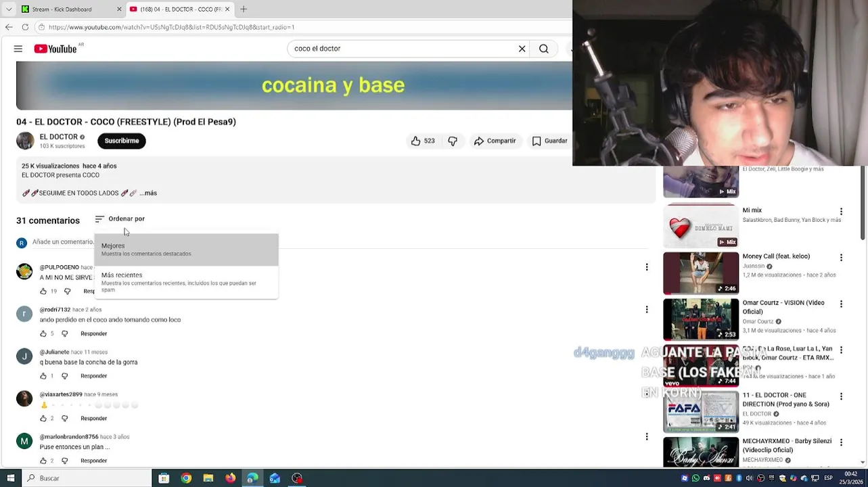868x487 pixels.
Task: Open volume control in system tray
Action: pos(749,478)
